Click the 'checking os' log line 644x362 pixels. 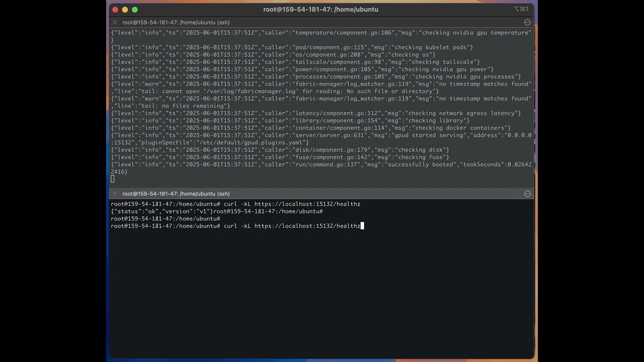pyautogui.click(x=273, y=55)
